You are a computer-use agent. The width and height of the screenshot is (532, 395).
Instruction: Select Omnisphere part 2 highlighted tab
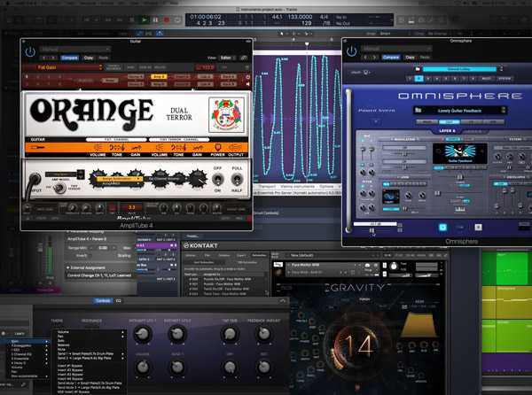(x=419, y=79)
